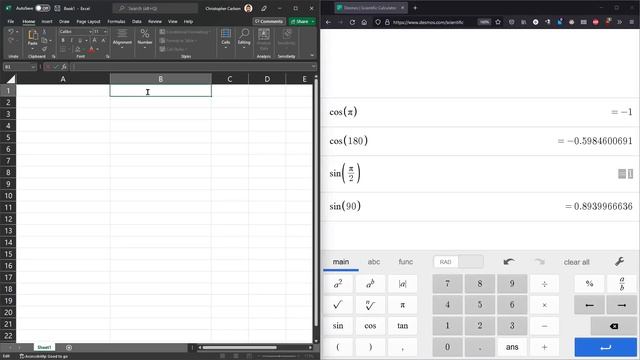Click the cos key

pos(370,326)
